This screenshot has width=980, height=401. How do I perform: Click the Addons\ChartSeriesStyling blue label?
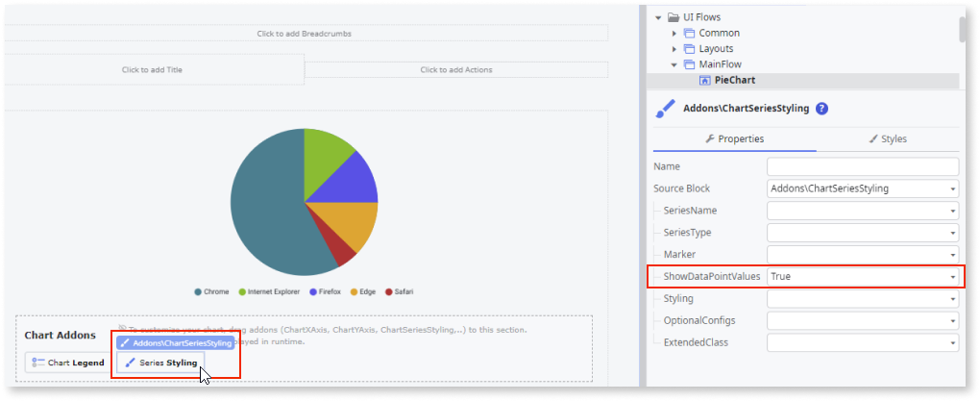[x=176, y=343]
